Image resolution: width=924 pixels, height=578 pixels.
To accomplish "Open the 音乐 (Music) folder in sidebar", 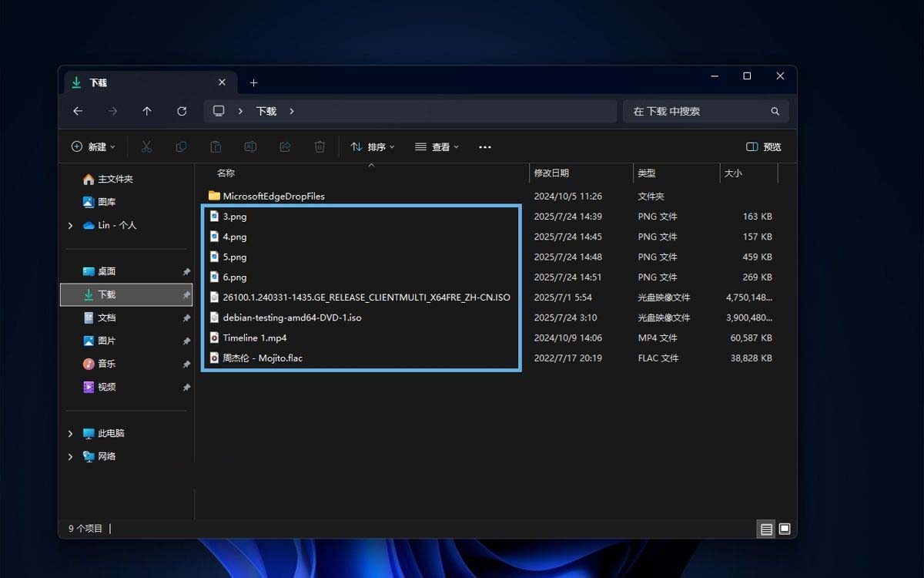I will click(x=107, y=364).
